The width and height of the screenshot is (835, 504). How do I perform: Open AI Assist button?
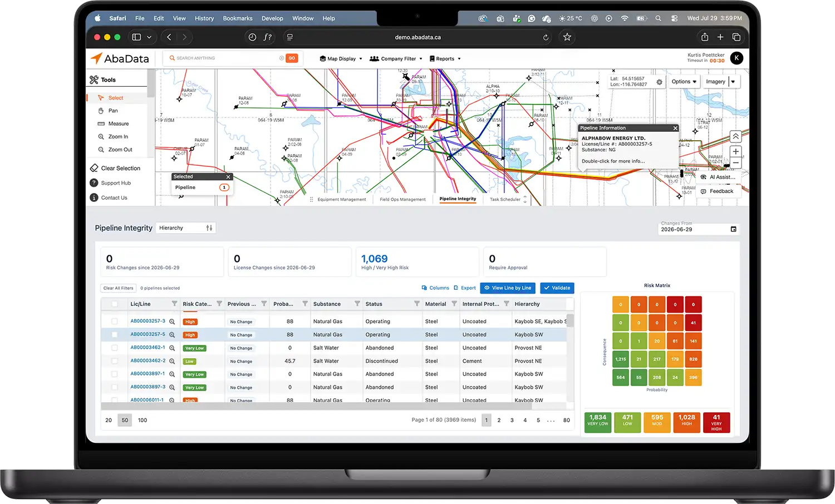[x=718, y=177]
